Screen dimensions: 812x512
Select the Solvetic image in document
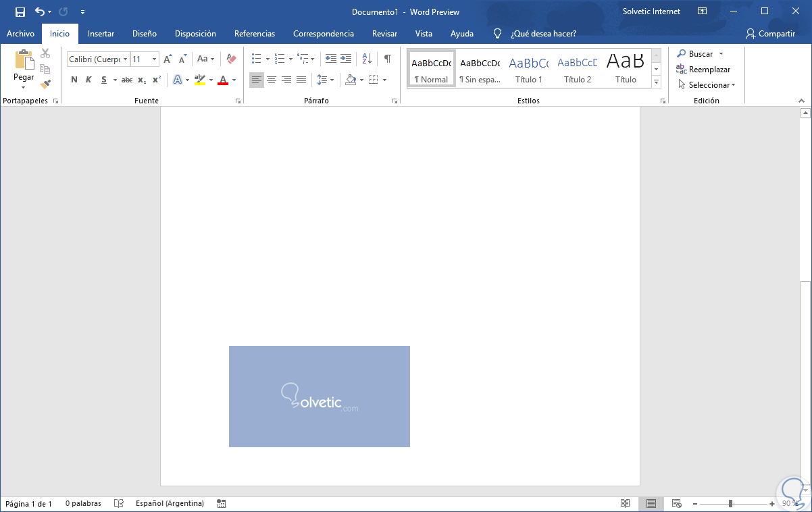pos(320,396)
